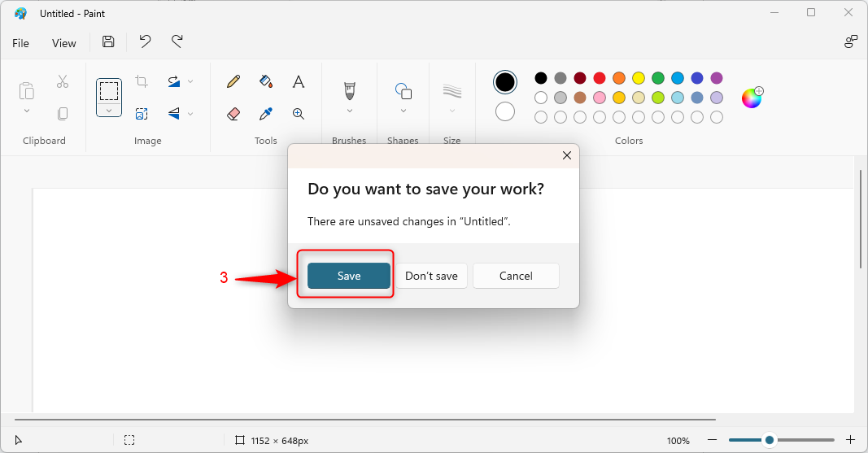
Task: Click the Size line thickness icon
Action: pyautogui.click(x=452, y=91)
